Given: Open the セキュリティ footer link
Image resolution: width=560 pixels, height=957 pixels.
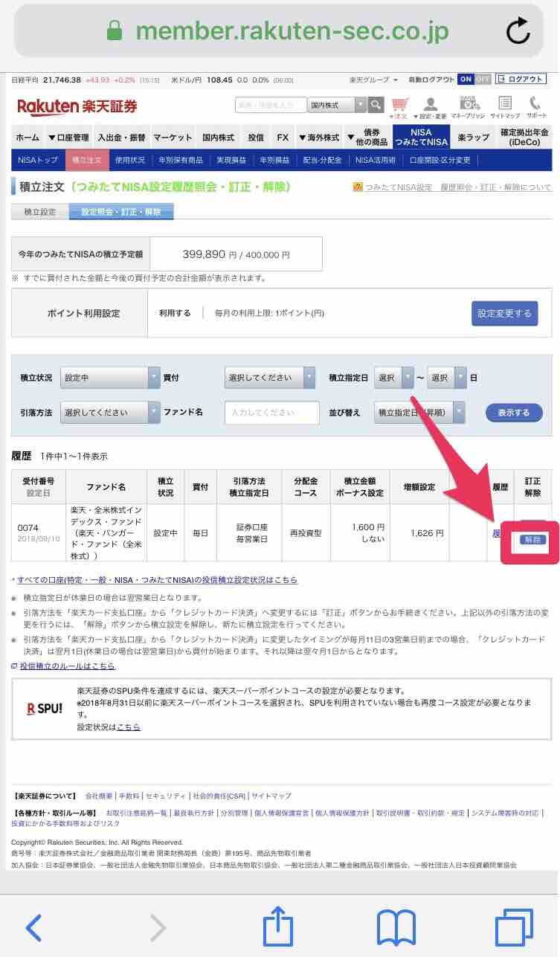Looking at the screenshot, I should pos(167,795).
